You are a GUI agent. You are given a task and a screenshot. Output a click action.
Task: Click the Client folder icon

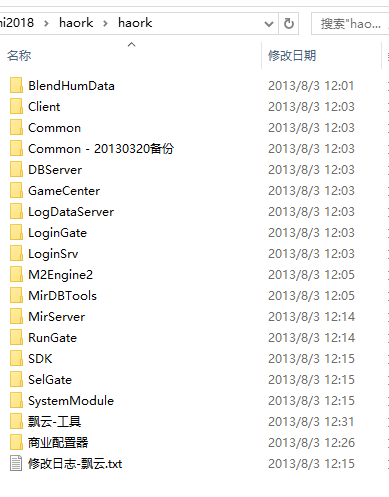click(x=16, y=106)
